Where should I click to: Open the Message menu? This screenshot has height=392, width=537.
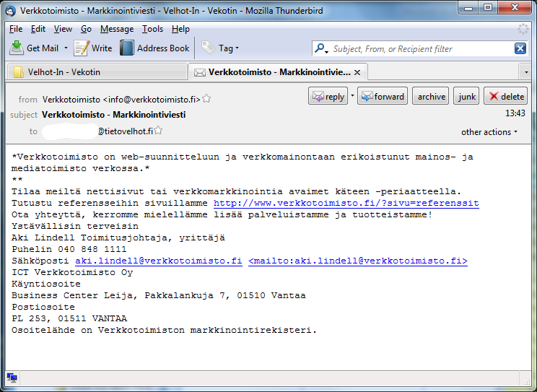116,29
